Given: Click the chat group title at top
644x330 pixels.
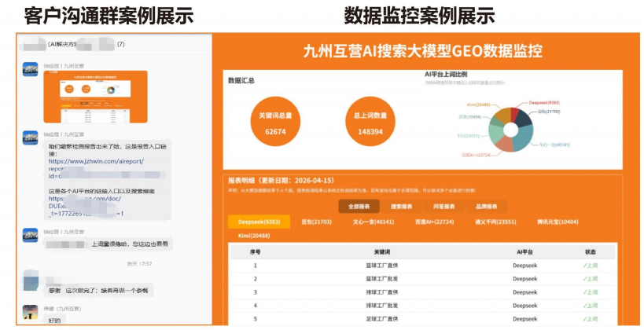Looking at the screenshot, I should coord(74,44).
